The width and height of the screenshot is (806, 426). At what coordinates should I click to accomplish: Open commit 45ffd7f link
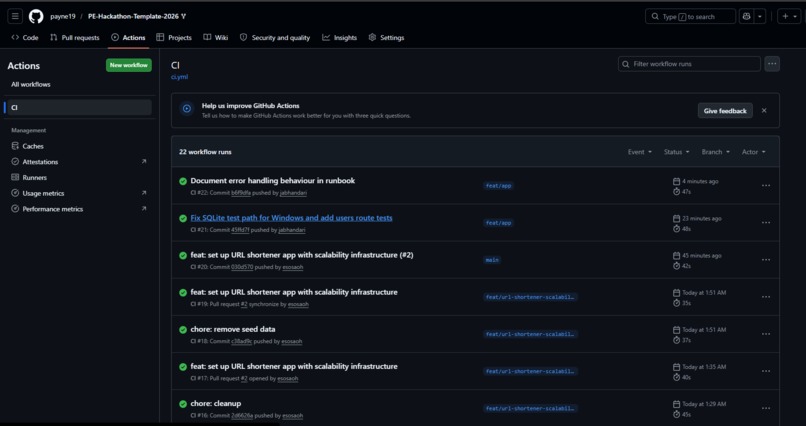click(x=240, y=230)
